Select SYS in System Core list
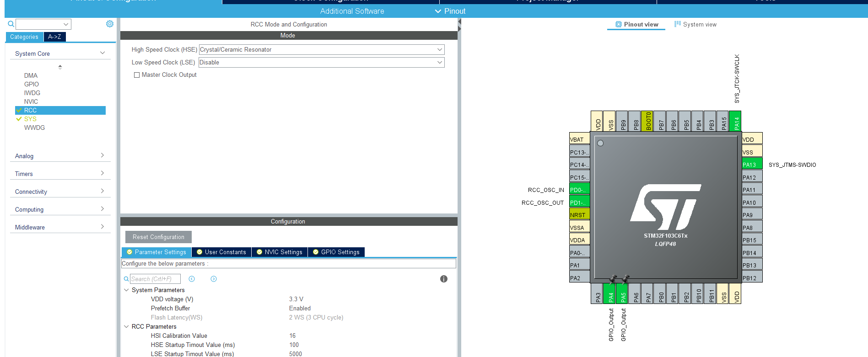Screen dimensions: 868x357 click(30, 119)
